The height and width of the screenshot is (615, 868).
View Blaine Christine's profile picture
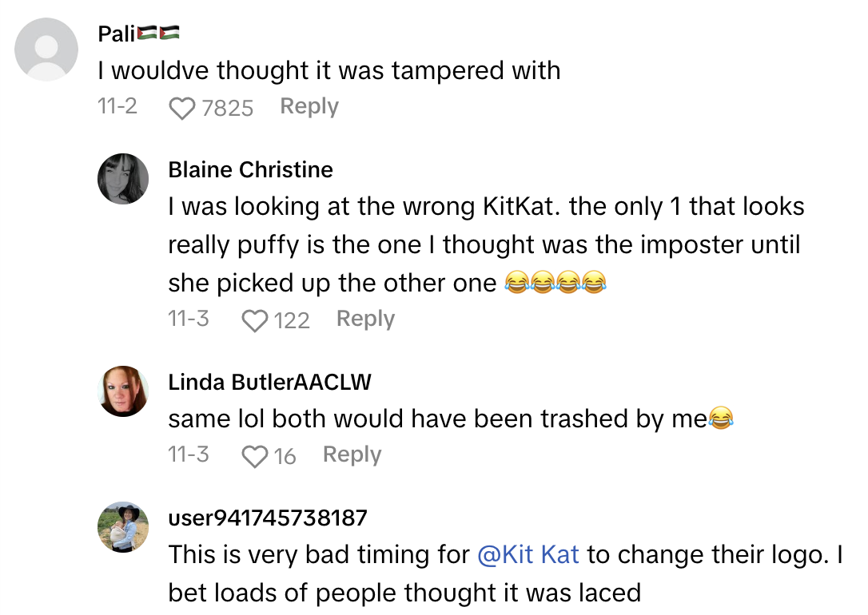[123, 179]
